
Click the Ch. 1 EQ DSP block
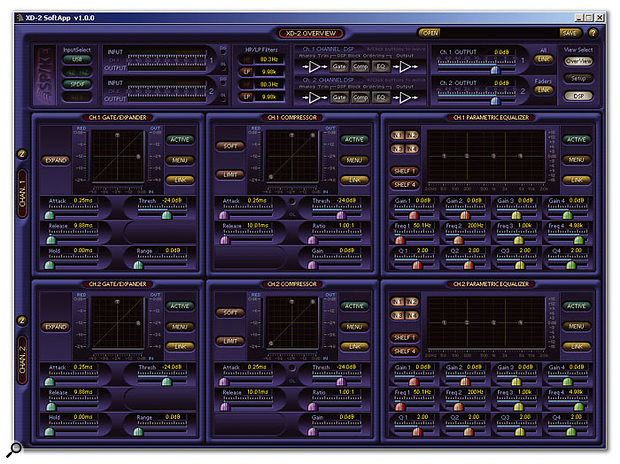tap(381, 66)
